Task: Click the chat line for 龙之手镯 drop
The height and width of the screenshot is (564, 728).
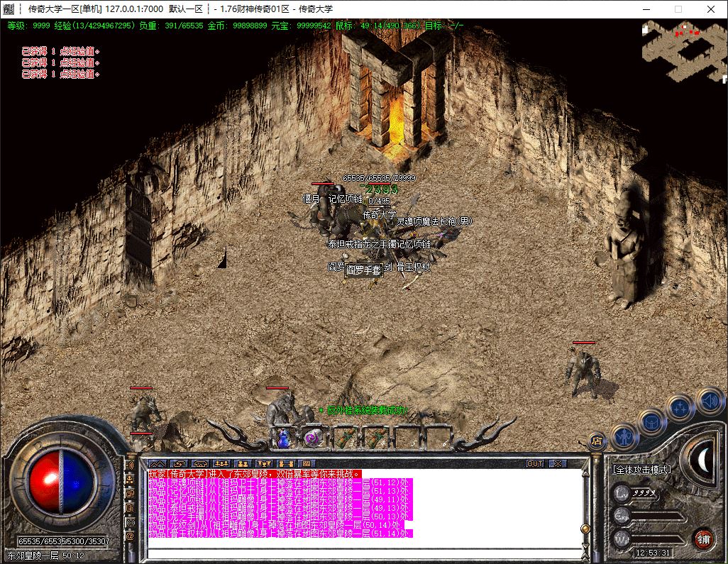Action: (x=279, y=516)
